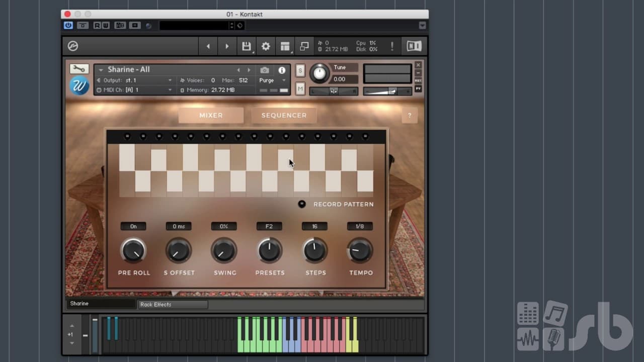Image resolution: width=644 pixels, height=362 pixels.
Task: Select the next instrument arrow beside Sharine - All
Action: [x=249, y=70]
